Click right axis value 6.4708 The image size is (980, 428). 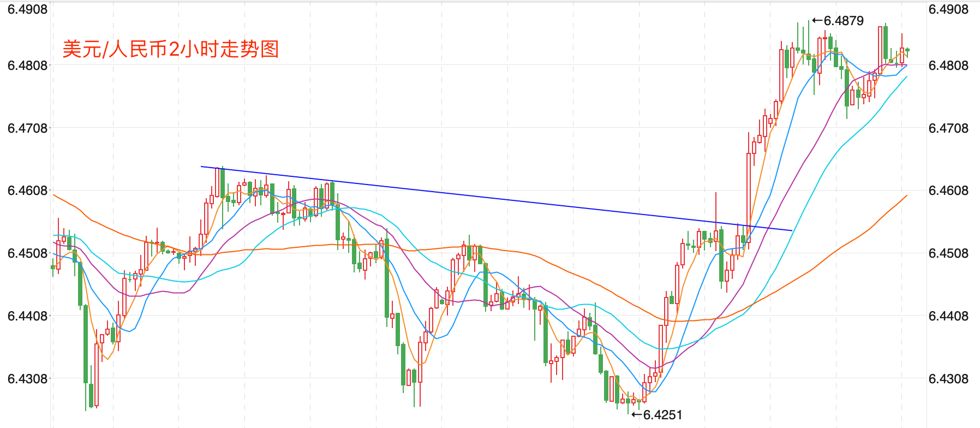coord(948,128)
